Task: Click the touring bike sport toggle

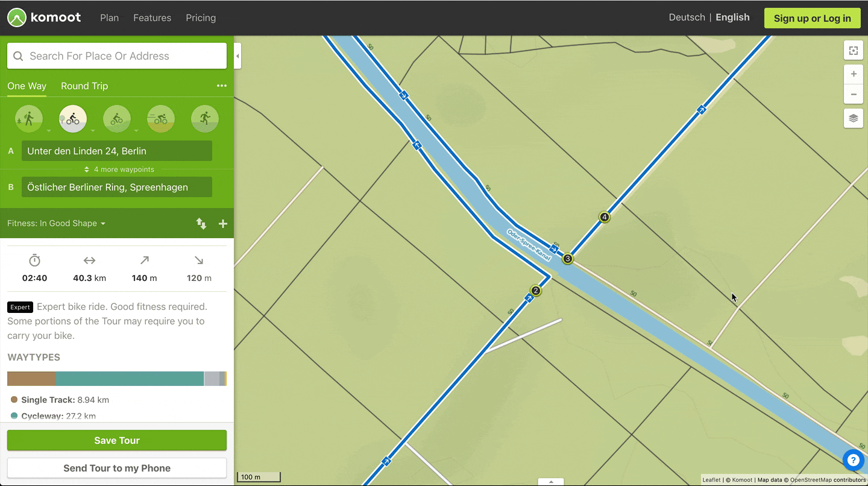Action: click(x=72, y=119)
